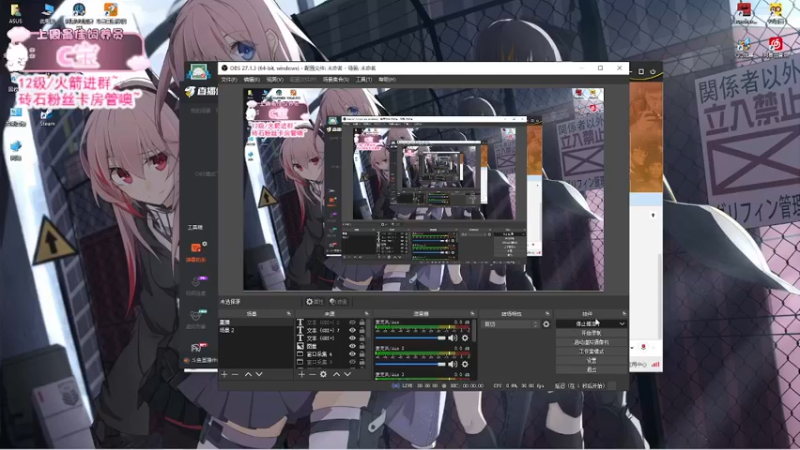Expand the stop streaming button arrow
The image size is (800, 450).
pos(622,323)
